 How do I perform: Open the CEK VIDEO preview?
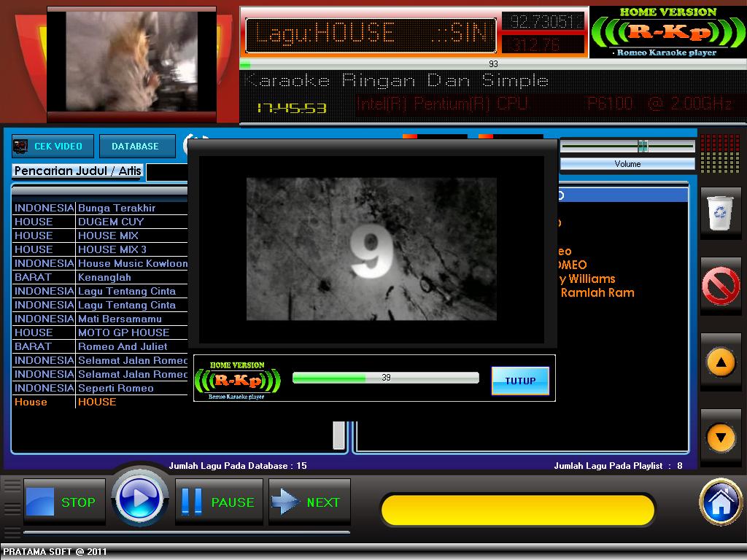coord(53,146)
